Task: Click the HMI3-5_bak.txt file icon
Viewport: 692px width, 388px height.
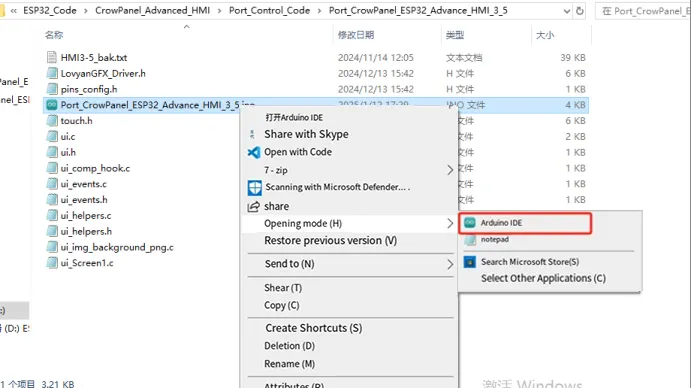Action: [52, 57]
